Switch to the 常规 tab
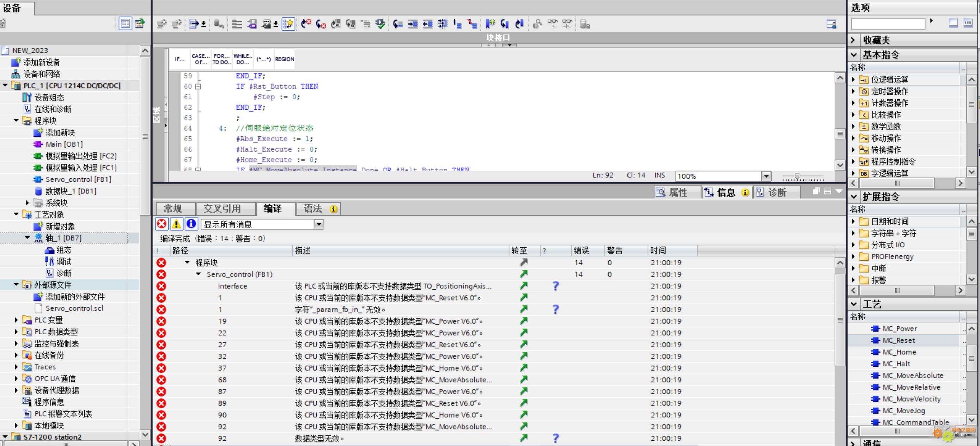 point(176,209)
